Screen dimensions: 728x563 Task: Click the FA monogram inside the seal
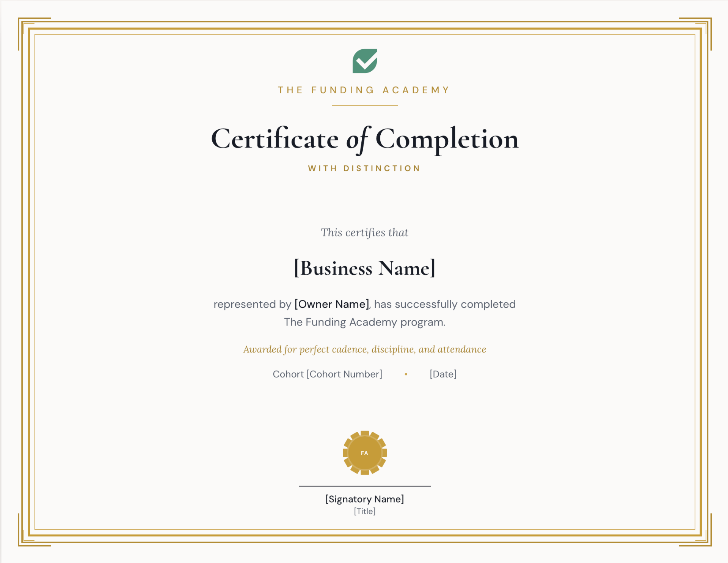(364, 453)
